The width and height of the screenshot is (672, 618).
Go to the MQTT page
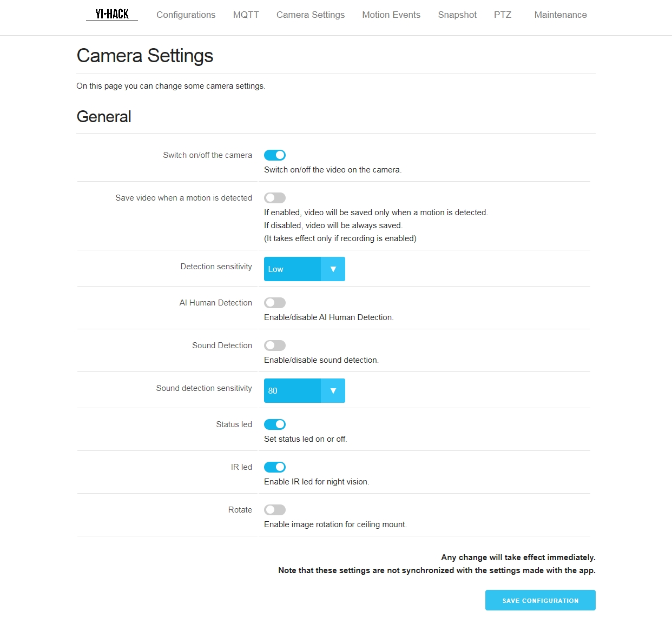click(x=246, y=15)
